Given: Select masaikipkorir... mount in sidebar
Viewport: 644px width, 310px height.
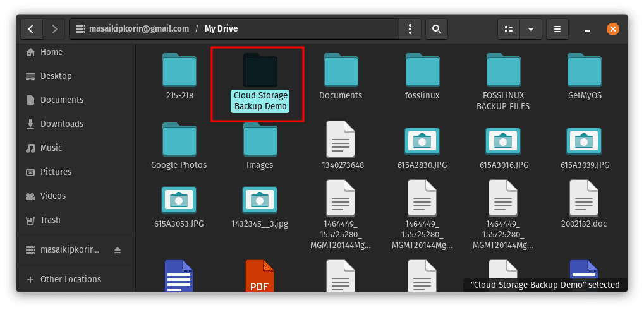Looking at the screenshot, I should [70, 250].
